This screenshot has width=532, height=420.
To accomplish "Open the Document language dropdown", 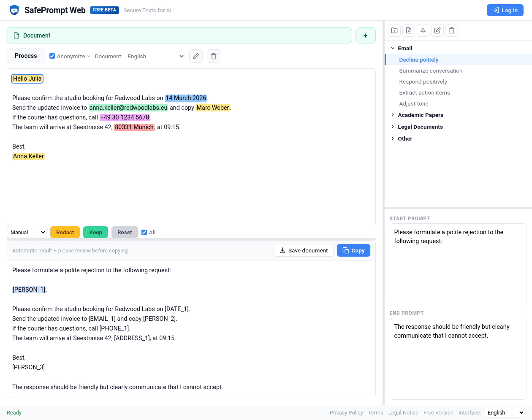I will pyautogui.click(x=156, y=56).
